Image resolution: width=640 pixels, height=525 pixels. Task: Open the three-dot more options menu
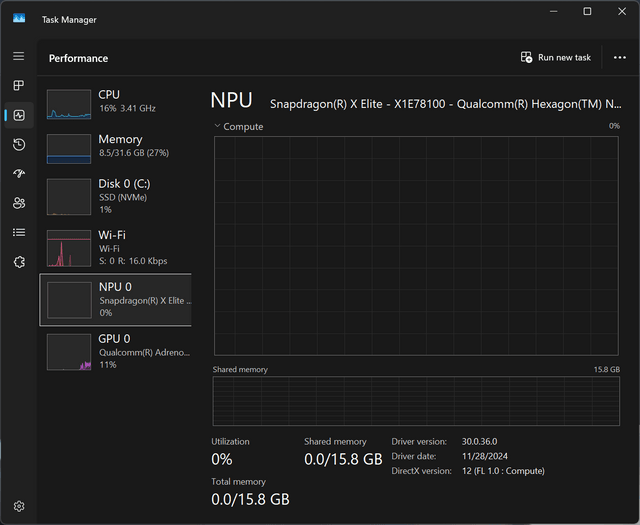620,58
